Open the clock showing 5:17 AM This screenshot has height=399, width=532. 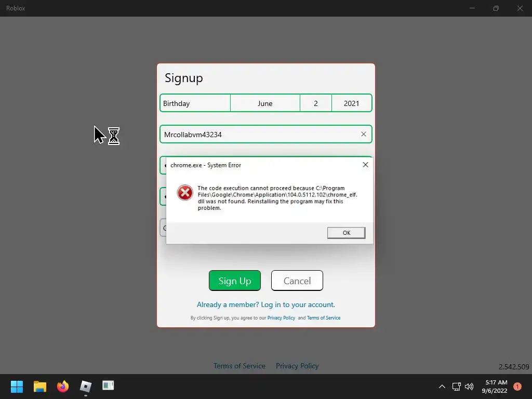click(495, 387)
